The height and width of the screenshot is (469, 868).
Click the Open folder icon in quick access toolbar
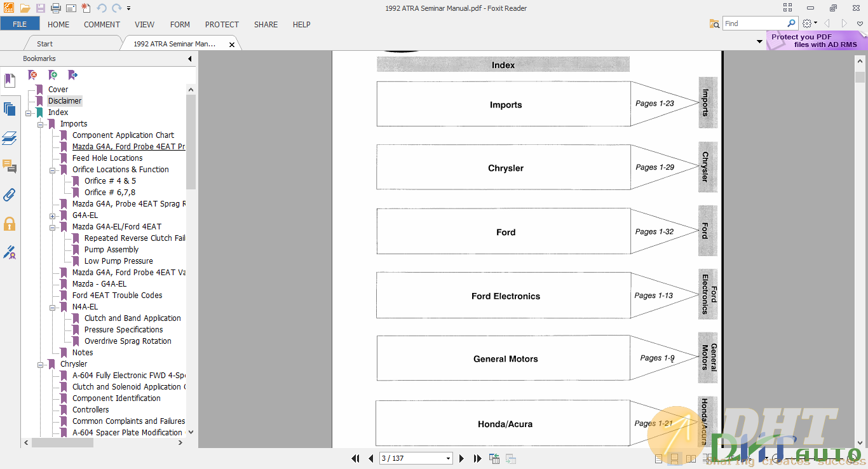pyautogui.click(x=25, y=8)
